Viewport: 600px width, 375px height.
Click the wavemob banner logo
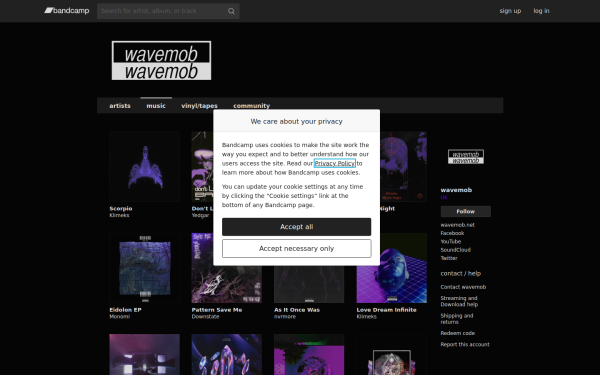(161, 60)
